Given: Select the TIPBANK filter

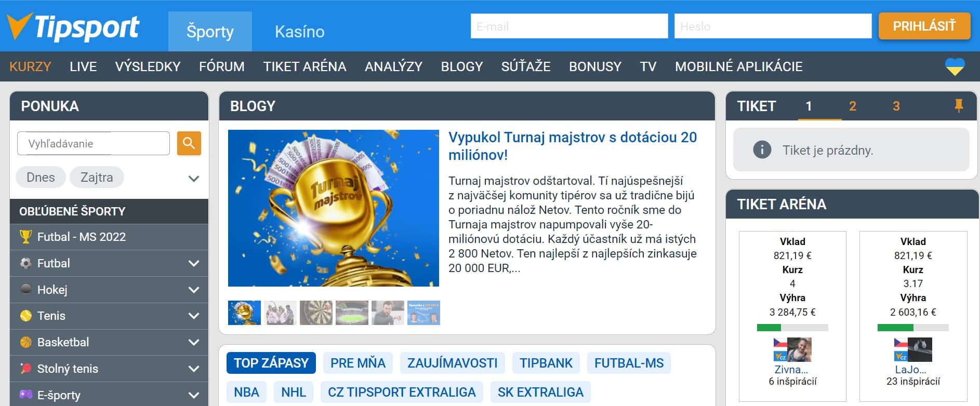Looking at the screenshot, I should (546, 363).
